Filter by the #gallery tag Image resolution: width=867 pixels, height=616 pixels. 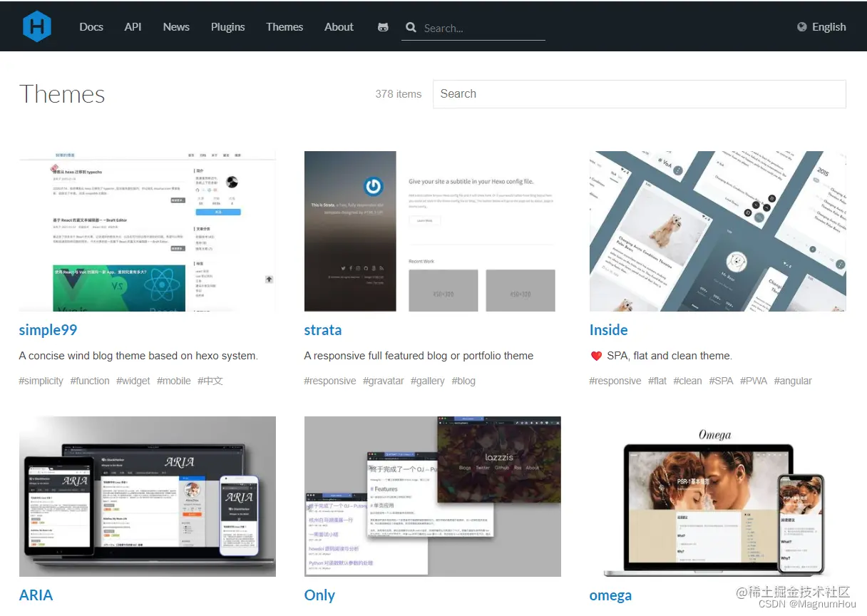428,381
